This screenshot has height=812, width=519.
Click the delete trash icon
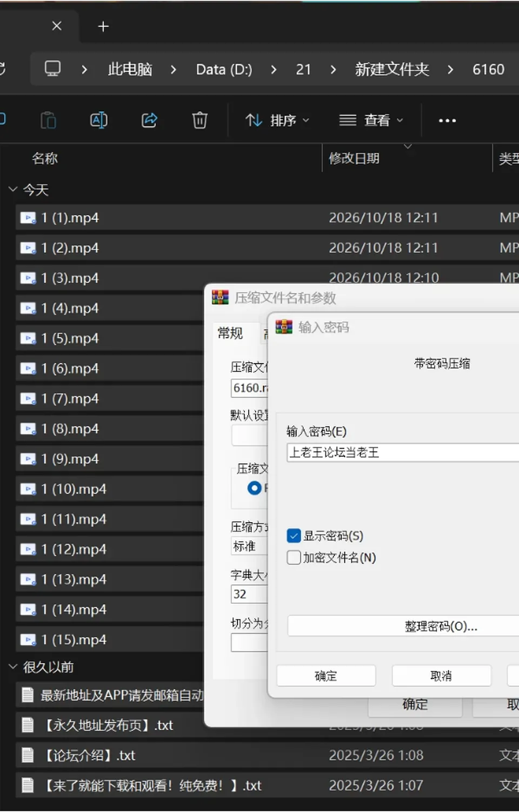click(x=199, y=120)
